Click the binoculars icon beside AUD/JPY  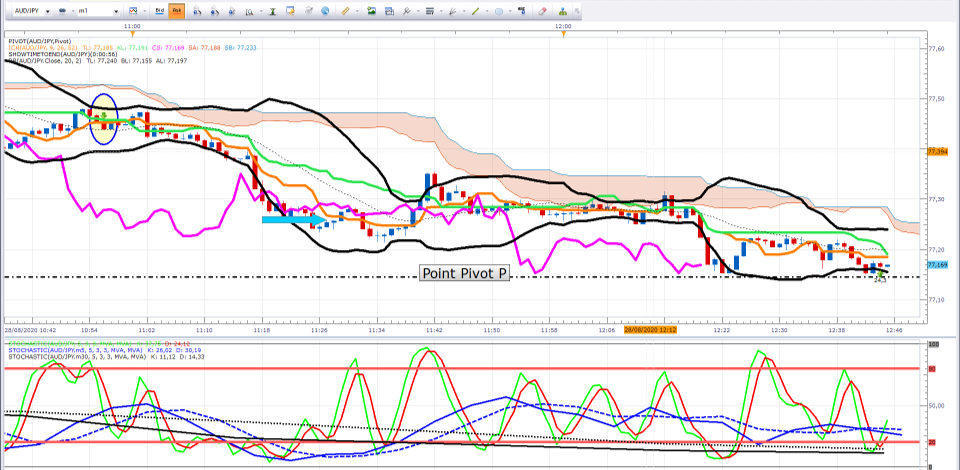pos(62,11)
